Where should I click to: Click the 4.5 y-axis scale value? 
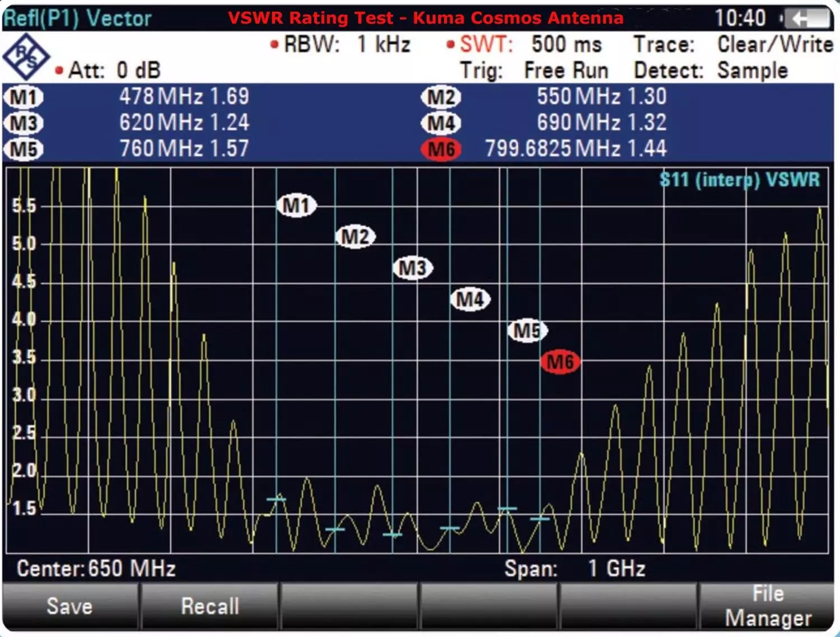(24, 282)
